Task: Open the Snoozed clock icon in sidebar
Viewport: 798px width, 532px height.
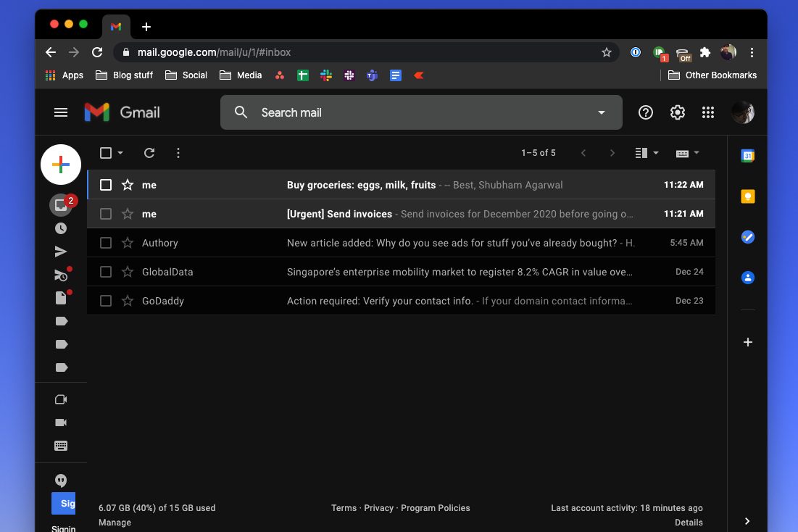Action: pyautogui.click(x=61, y=228)
